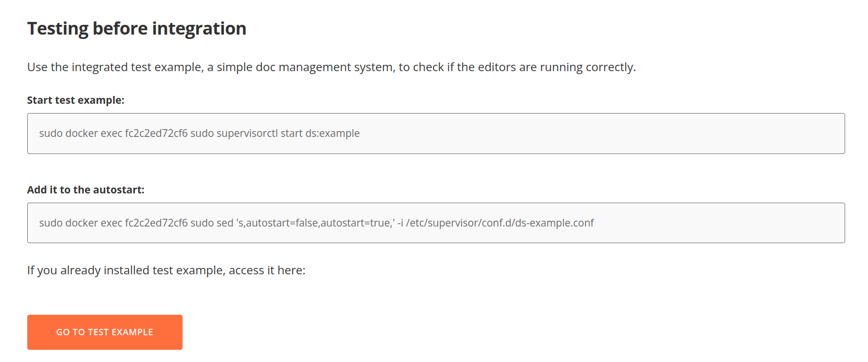Click the GO TO TEST EXAMPLE button
The height and width of the screenshot is (362, 868).
105,332
